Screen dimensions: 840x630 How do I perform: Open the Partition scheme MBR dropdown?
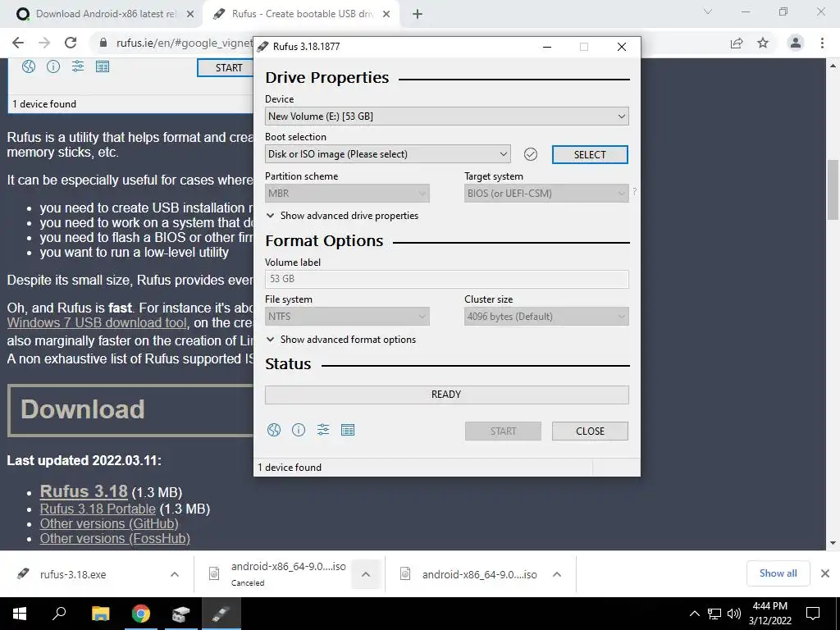[347, 194]
